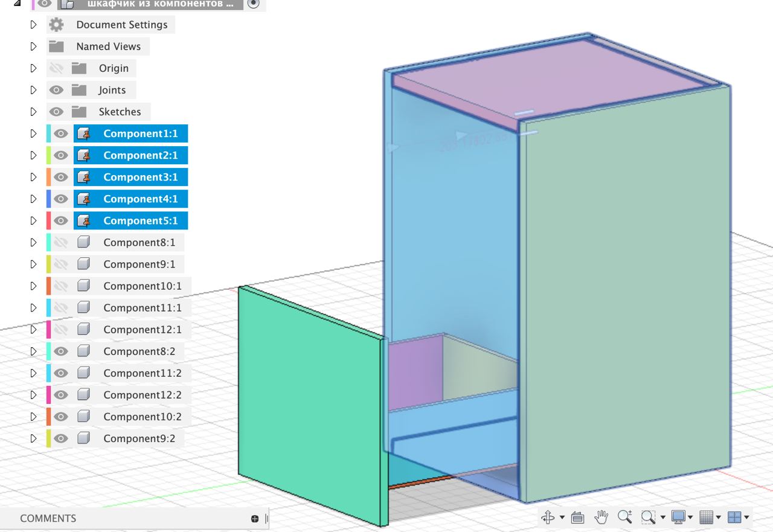Select Component12:2 in browser
The height and width of the screenshot is (532, 773).
(x=143, y=394)
